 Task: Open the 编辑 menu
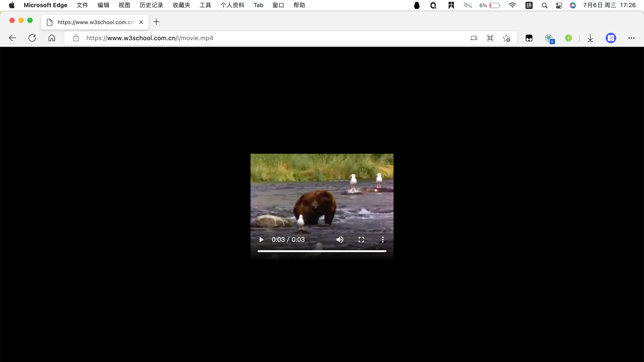pos(103,5)
